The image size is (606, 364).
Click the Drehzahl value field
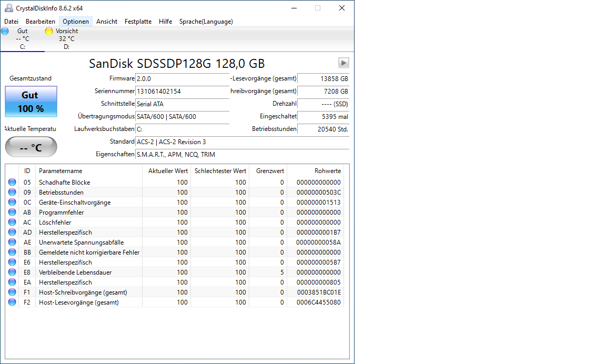324,104
